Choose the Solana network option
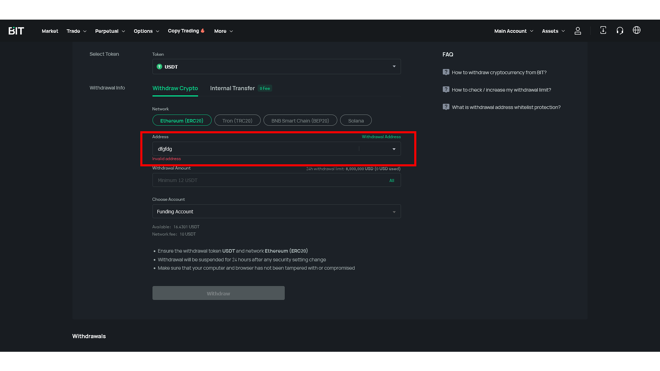 tap(356, 120)
